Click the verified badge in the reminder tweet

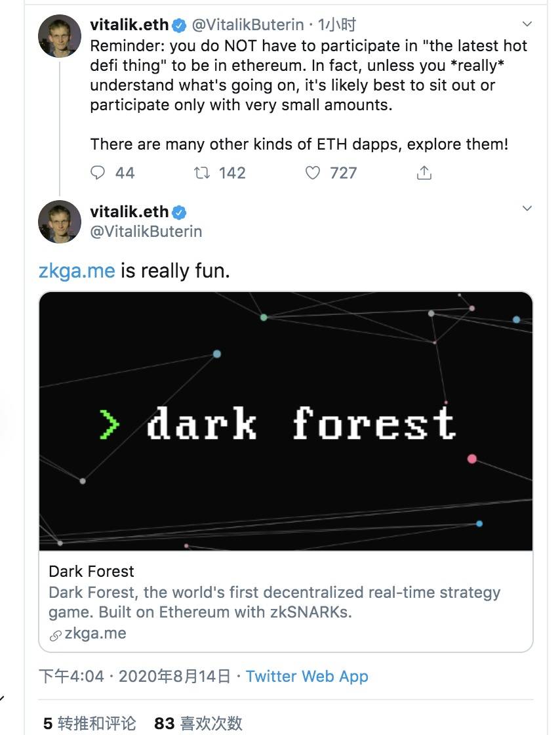click(179, 25)
